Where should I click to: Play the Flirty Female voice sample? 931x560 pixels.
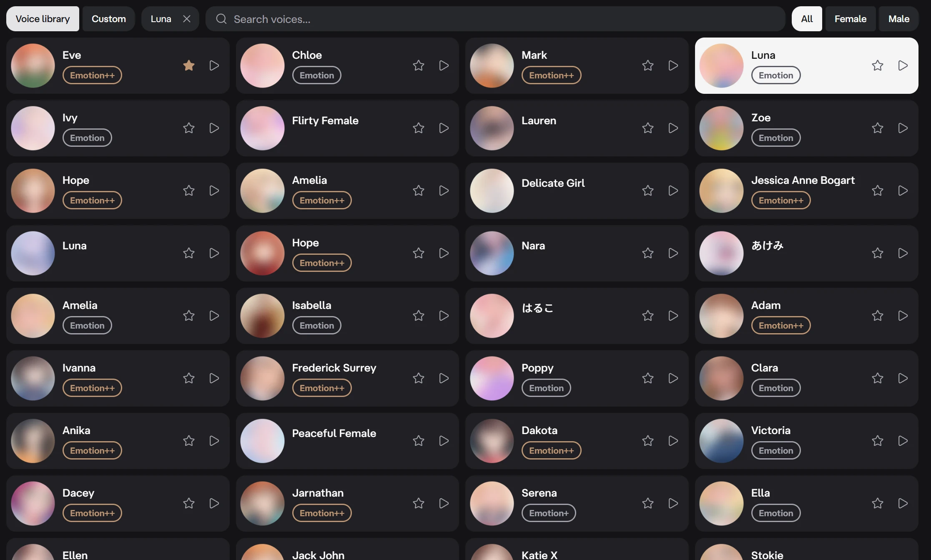444,128
